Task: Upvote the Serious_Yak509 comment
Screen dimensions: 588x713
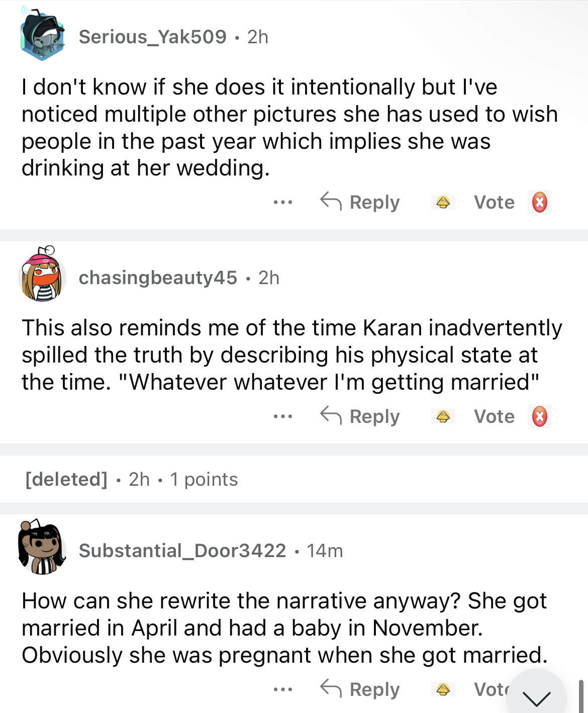Action: pos(443,203)
